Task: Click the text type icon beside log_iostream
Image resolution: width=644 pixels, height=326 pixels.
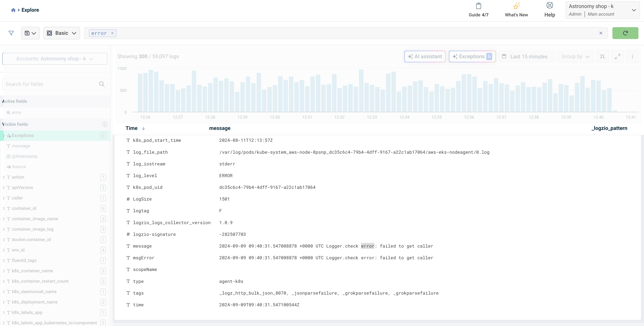Action: point(128,164)
